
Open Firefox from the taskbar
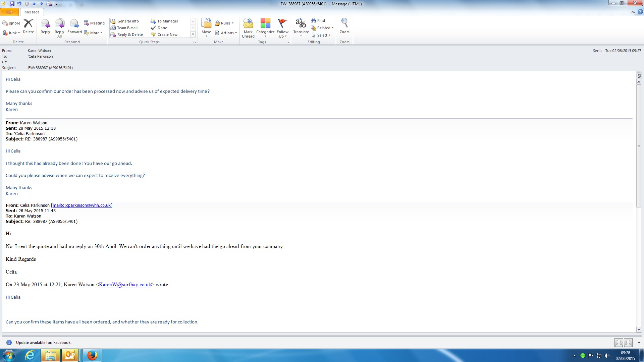tap(92, 355)
